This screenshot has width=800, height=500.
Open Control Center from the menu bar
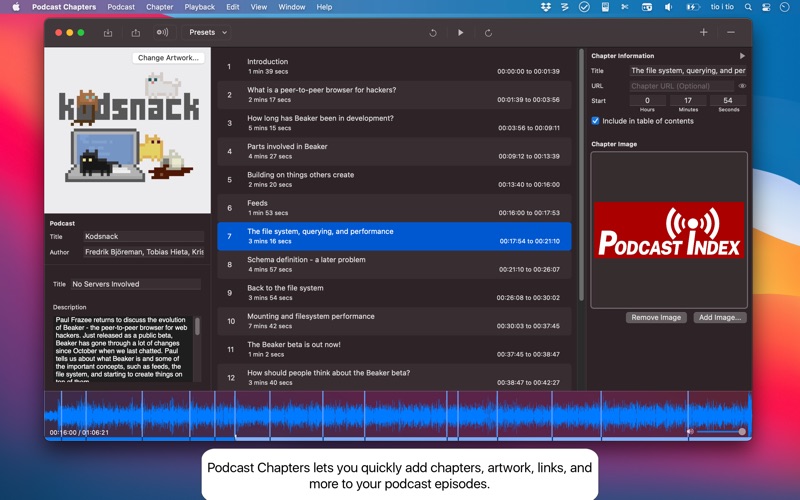pyautogui.click(x=766, y=7)
